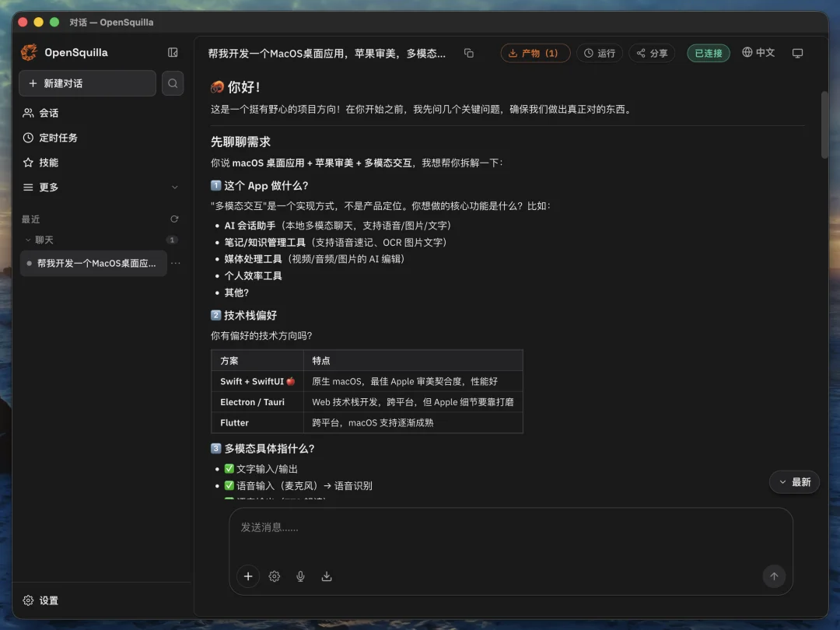Screen dimensions: 840x630
Task: Click the Flutter table cell
Action: pos(257,422)
